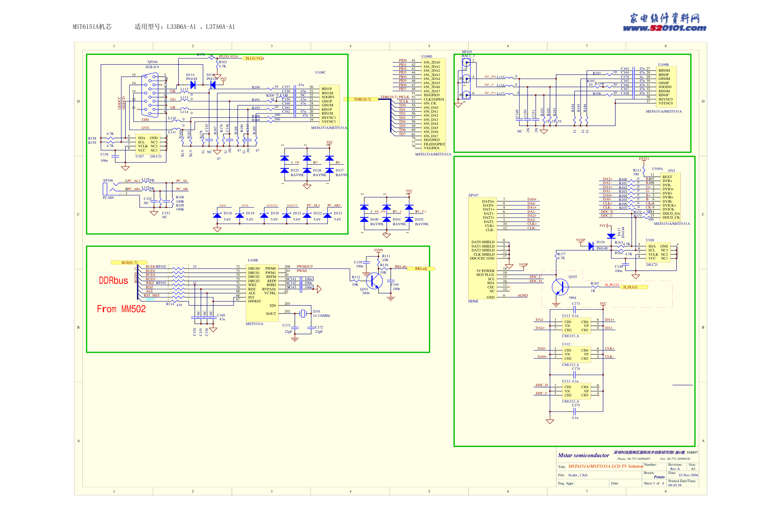The width and height of the screenshot is (772, 532).
Task: Click the TDBU[0.7] bus port label
Action: point(362,99)
